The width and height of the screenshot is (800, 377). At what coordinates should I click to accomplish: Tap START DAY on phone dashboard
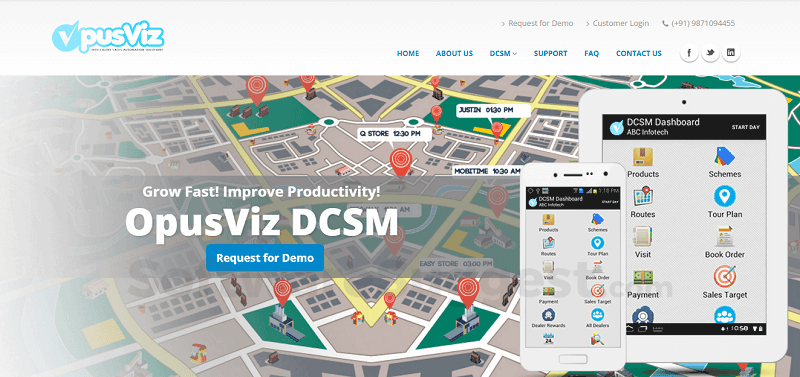click(x=610, y=202)
